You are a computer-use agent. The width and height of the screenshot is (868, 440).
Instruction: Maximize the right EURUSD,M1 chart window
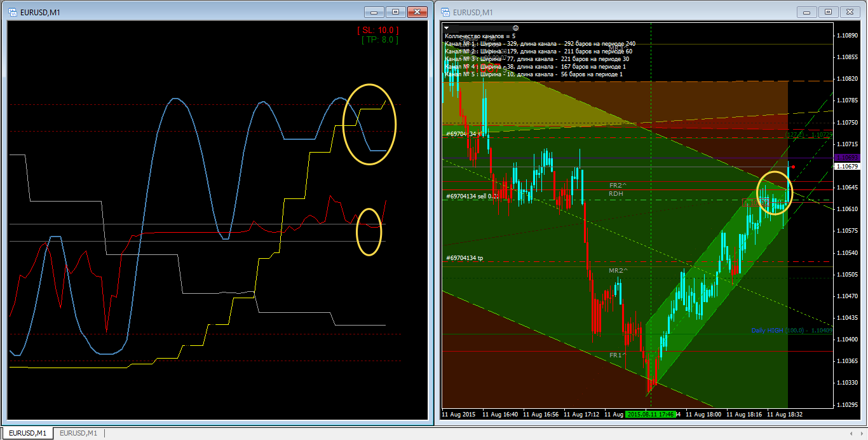click(828, 11)
